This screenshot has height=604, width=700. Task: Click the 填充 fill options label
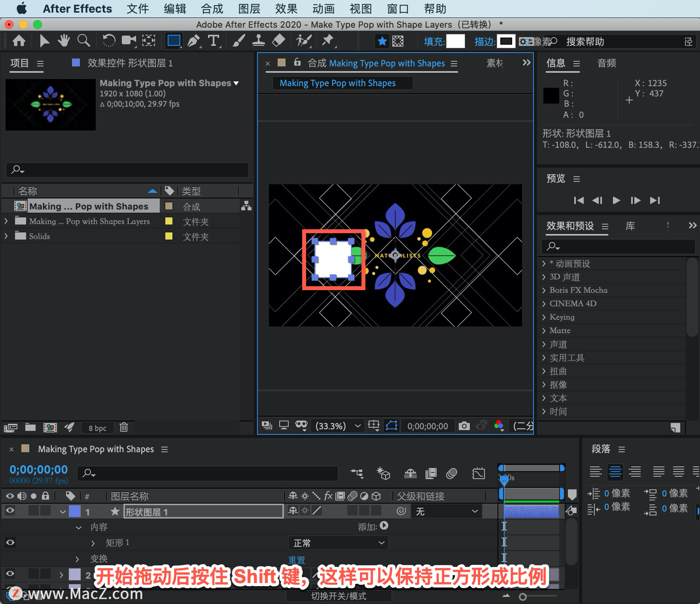[434, 42]
